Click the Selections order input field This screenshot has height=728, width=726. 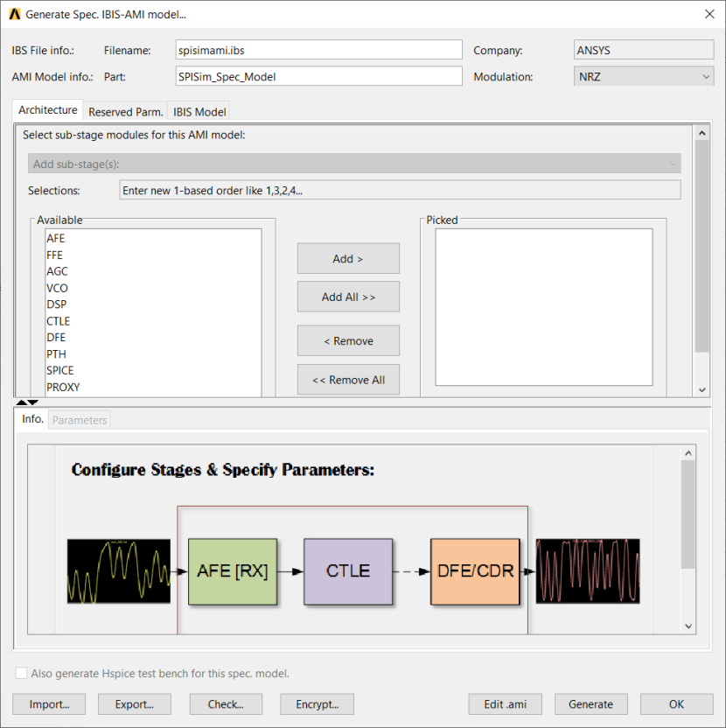pyautogui.click(x=400, y=190)
